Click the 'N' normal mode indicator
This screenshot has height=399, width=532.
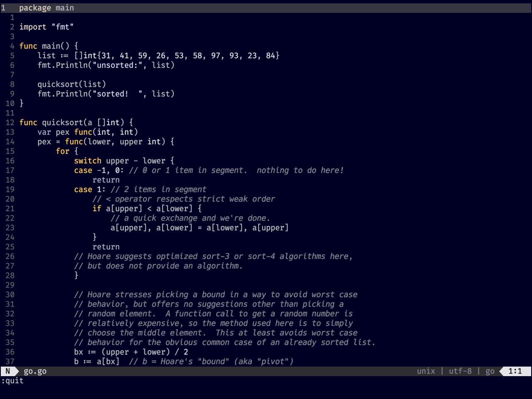(7, 371)
